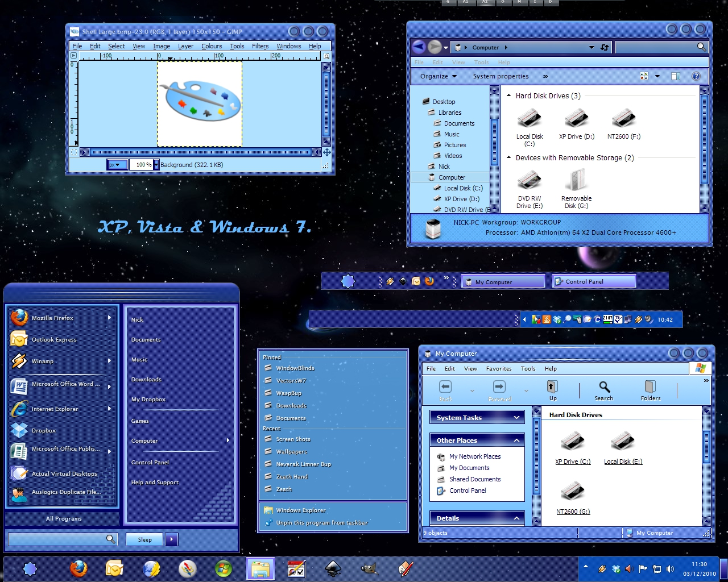Show the preview pane toggle button
728x582 pixels.
point(675,76)
